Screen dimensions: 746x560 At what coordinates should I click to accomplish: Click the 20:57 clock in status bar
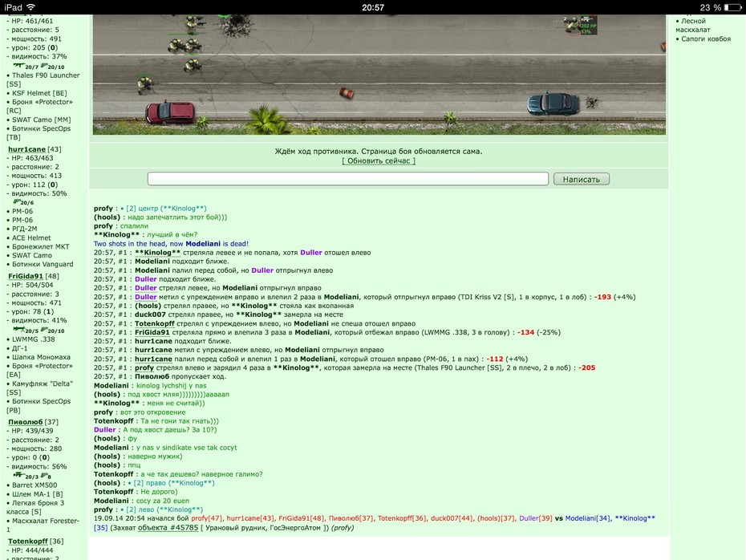click(x=373, y=7)
